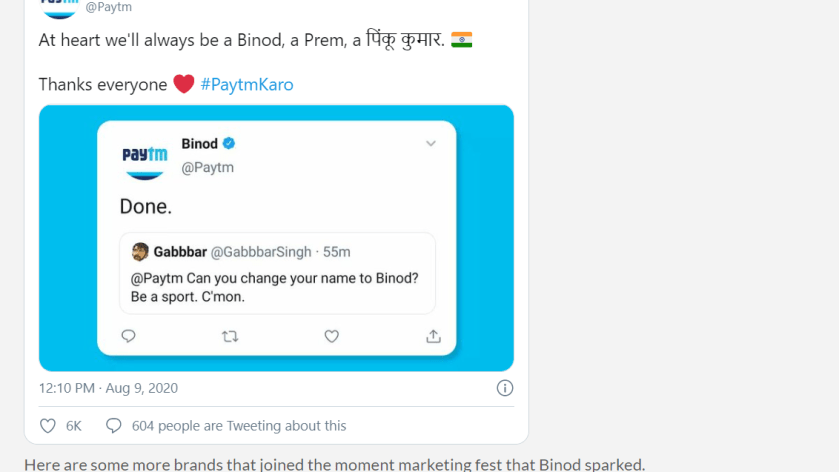839x472 pixels.
Task: Click the quoted tweet asking to change name
Action: click(x=277, y=287)
